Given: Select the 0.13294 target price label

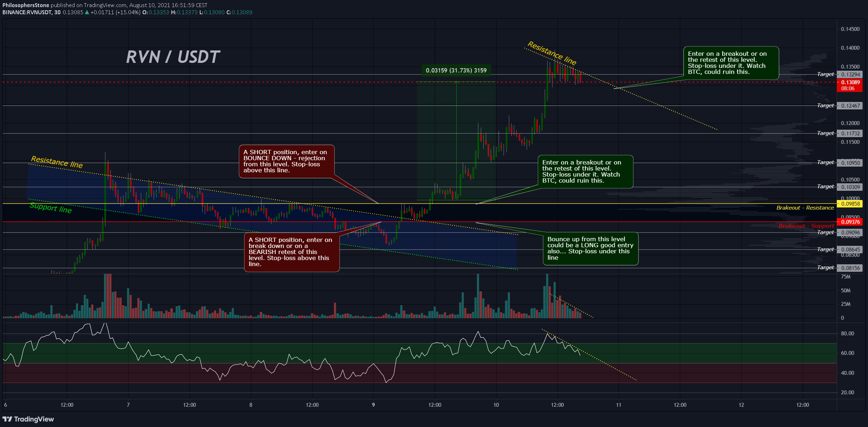Looking at the screenshot, I should point(850,75).
